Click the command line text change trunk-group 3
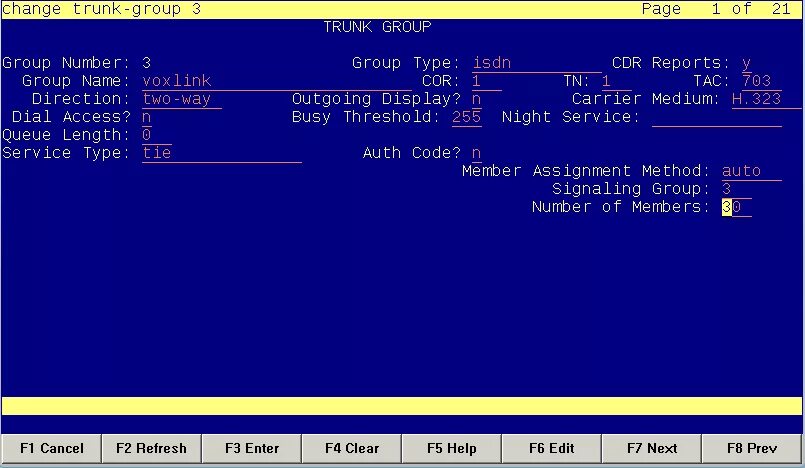Screen dimensions: 805x468 (x=102, y=9)
